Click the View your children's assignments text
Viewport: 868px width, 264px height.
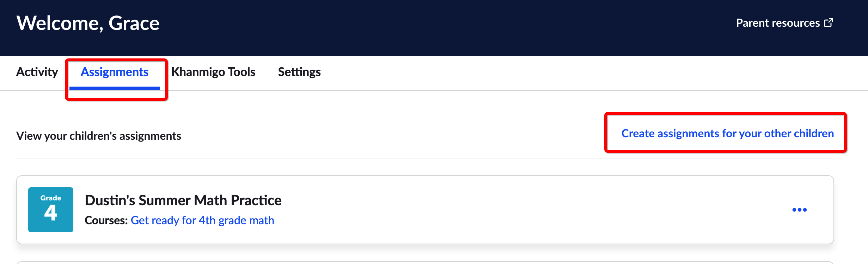pos(99,136)
